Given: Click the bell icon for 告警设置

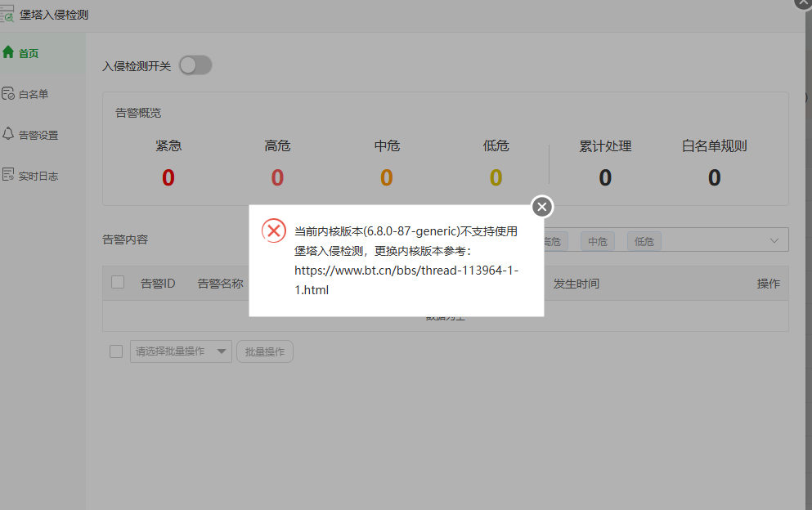Looking at the screenshot, I should click(8, 133).
